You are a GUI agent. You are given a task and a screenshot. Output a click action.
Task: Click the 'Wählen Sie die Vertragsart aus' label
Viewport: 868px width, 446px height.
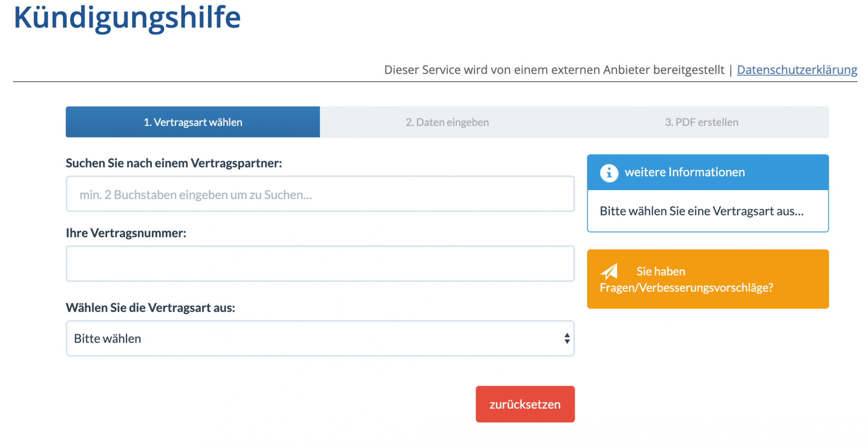[150, 308]
